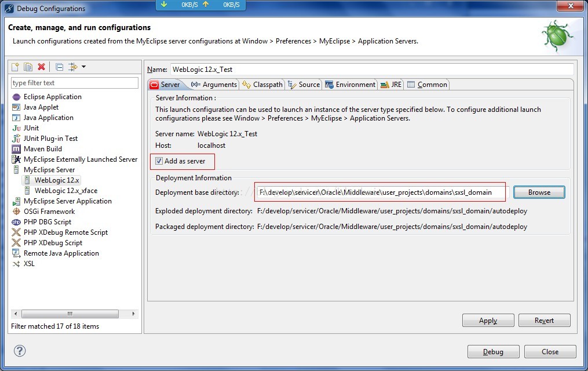
Task: Select Remote Java Application entry
Action: point(61,253)
